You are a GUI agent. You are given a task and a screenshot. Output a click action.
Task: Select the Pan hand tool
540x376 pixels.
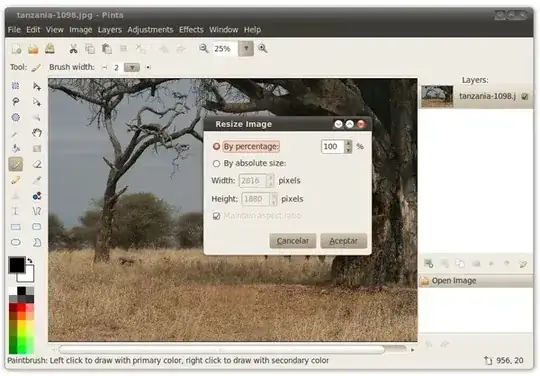click(37, 133)
